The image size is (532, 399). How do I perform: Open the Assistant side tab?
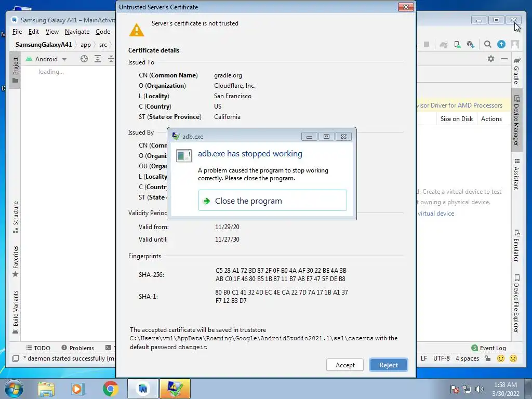coord(516,174)
